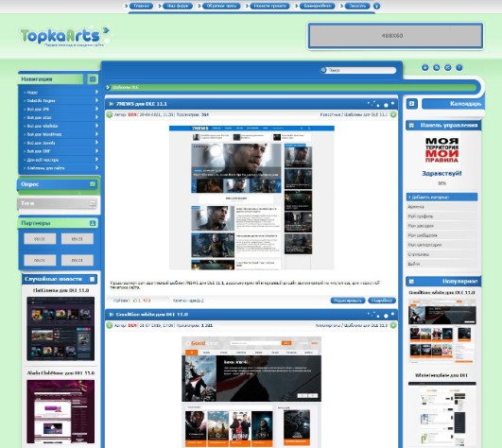Click the Подробнее button under 7NEWS
Screen dimensions: 502x448
(x=382, y=301)
